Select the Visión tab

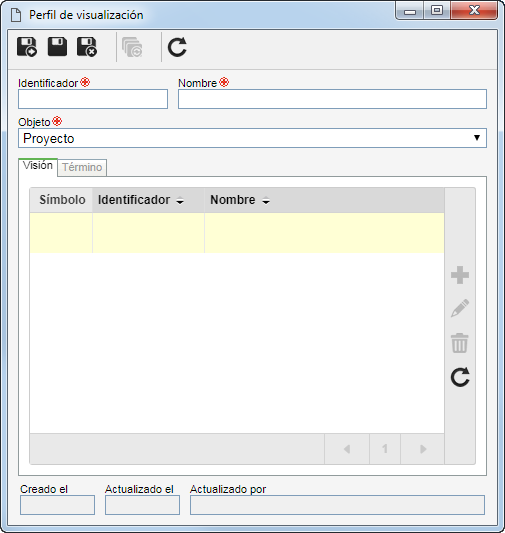coord(38,166)
